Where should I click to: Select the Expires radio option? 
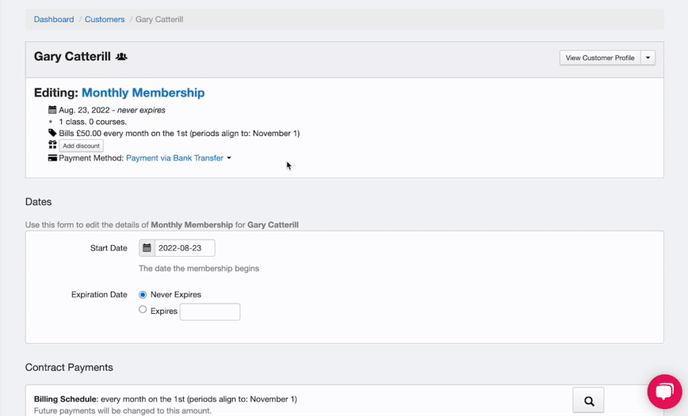143,310
